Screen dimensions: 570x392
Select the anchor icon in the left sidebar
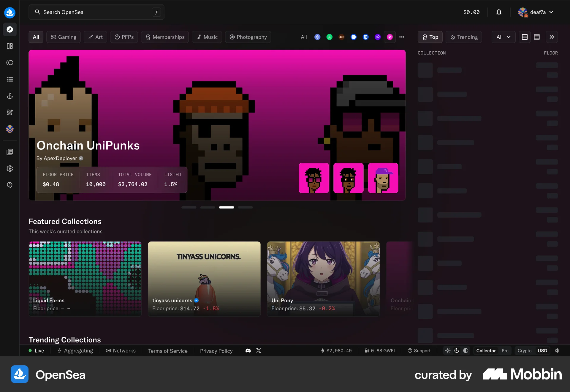click(x=10, y=96)
